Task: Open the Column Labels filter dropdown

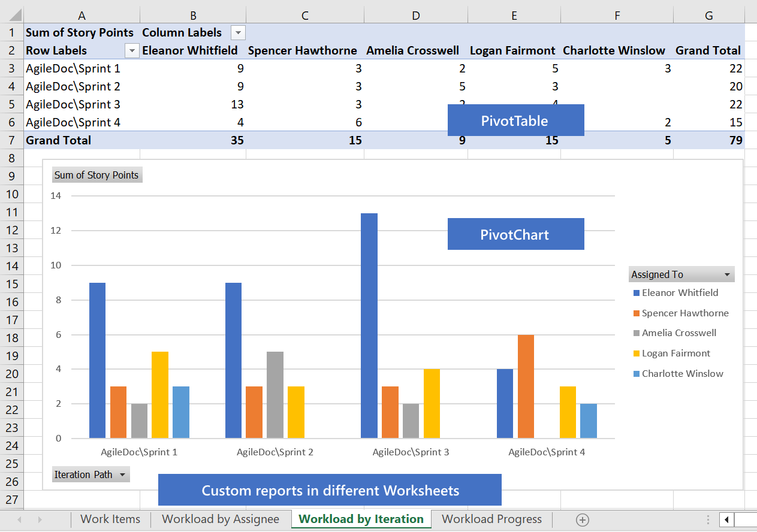Action: point(237,32)
